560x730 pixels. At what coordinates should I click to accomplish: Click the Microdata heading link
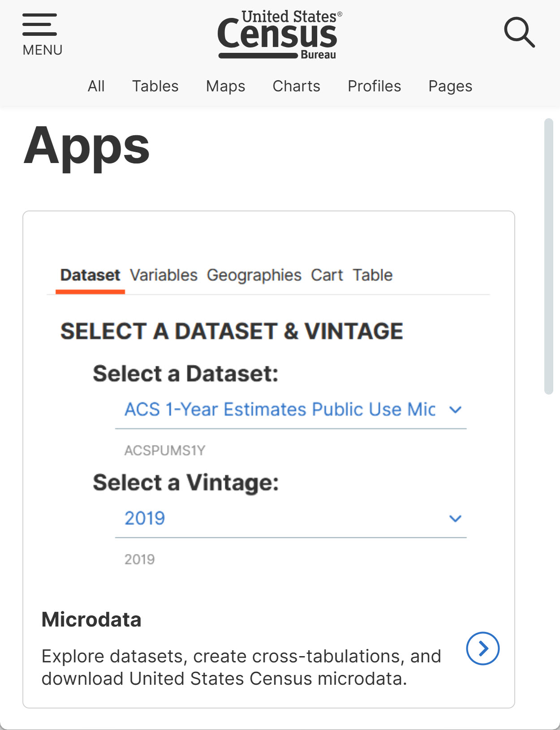91,620
